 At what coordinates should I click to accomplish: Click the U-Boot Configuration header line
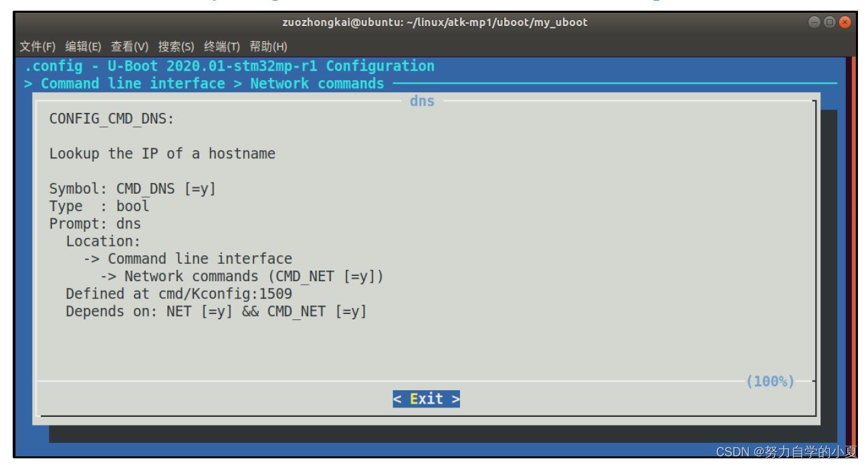coord(229,66)
